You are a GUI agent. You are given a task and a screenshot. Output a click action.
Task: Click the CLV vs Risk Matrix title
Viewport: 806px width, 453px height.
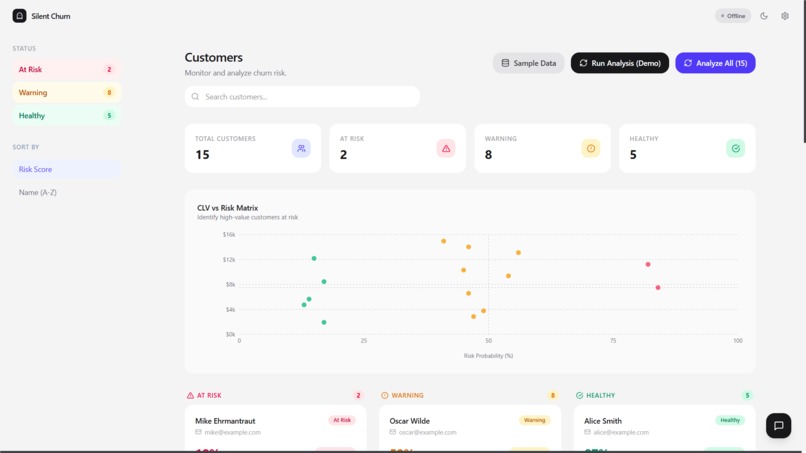(x=228, y=208)
